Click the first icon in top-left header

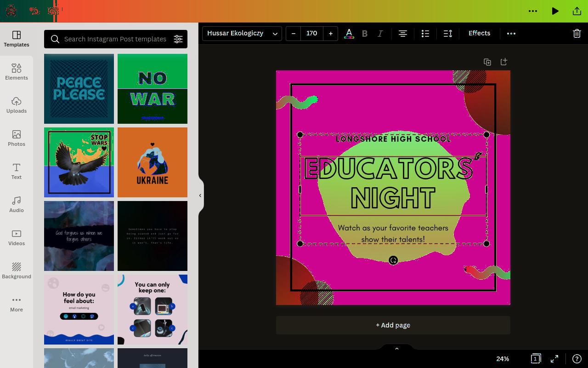[x=11, y=10]
